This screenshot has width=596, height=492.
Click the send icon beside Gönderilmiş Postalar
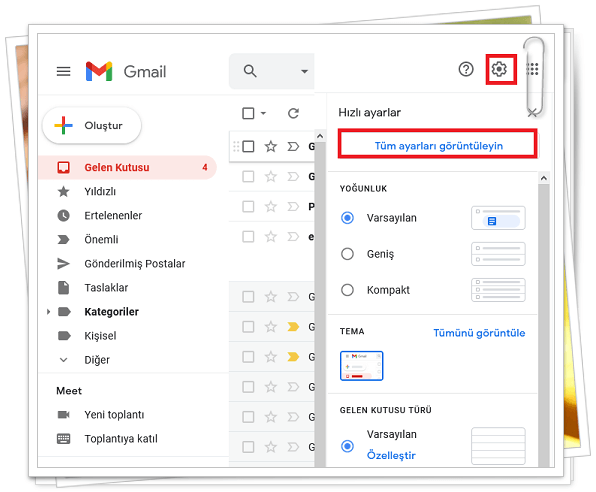pyautogui.click(x=63, y=263)
